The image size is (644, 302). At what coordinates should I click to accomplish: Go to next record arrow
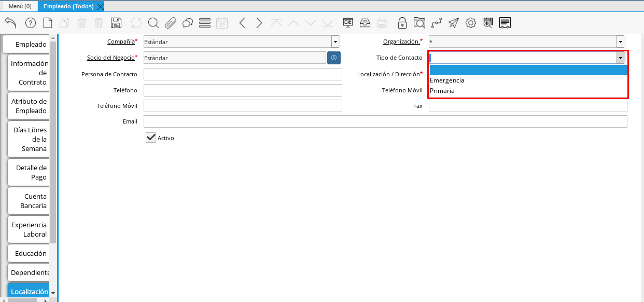tap(259, 23)
